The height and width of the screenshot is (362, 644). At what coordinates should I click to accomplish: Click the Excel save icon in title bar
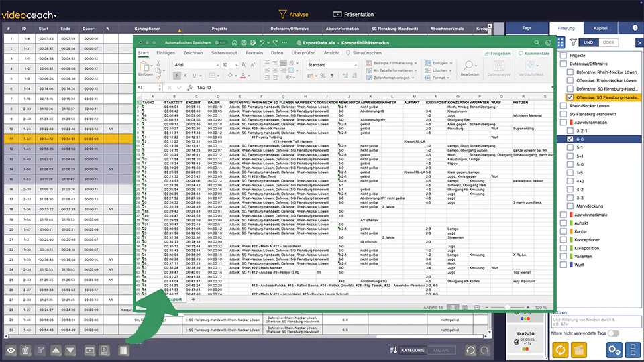coord(244,42)
